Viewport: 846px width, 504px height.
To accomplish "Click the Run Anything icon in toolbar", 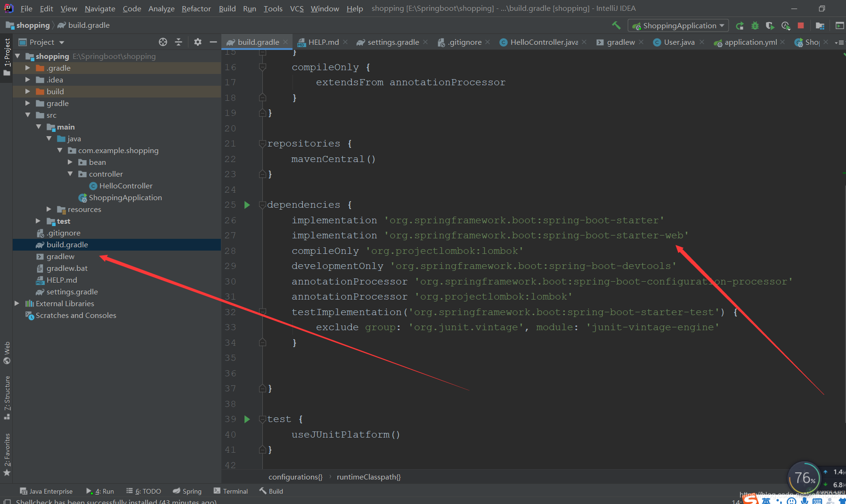I will [x=839, y=25].
